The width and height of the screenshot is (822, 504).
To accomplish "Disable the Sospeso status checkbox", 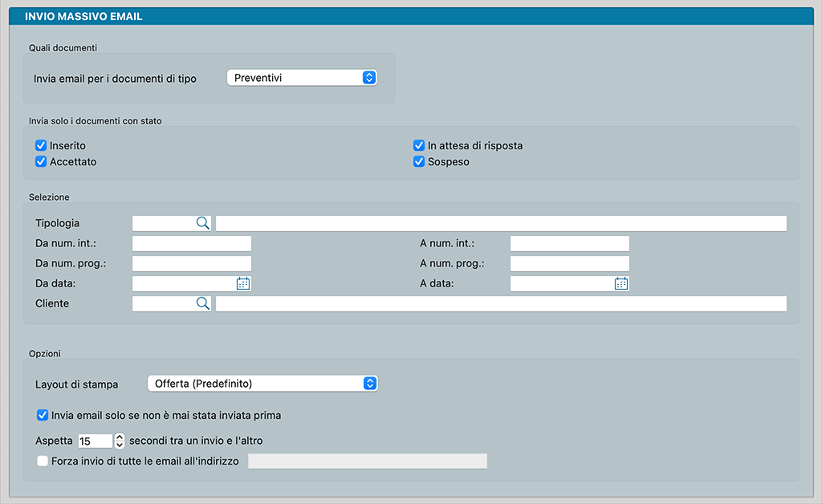I will coord(419,162).
